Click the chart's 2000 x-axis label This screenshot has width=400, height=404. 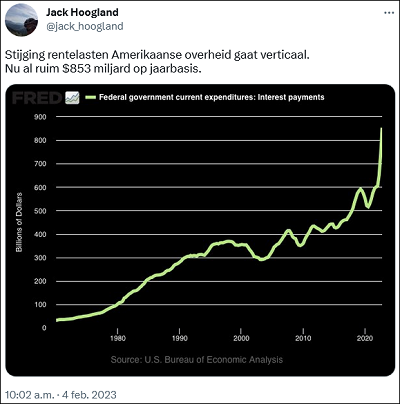(241, 338)
